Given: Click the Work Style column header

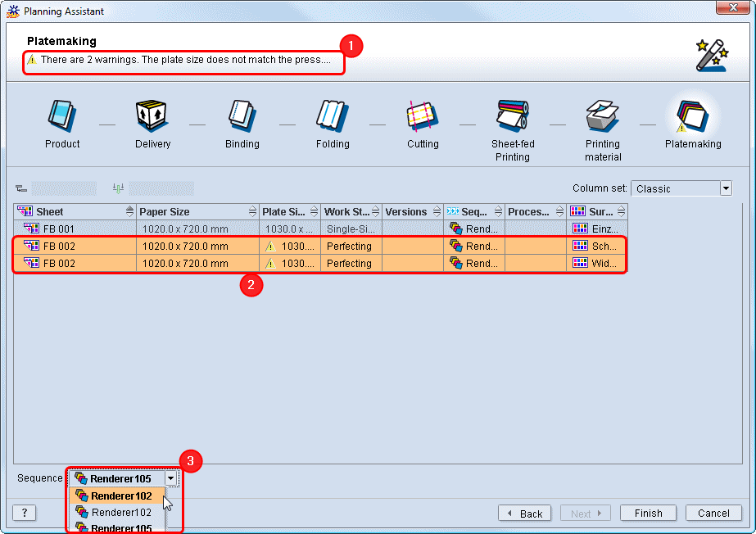Looking at the screenshot, I should click(346, 211).
